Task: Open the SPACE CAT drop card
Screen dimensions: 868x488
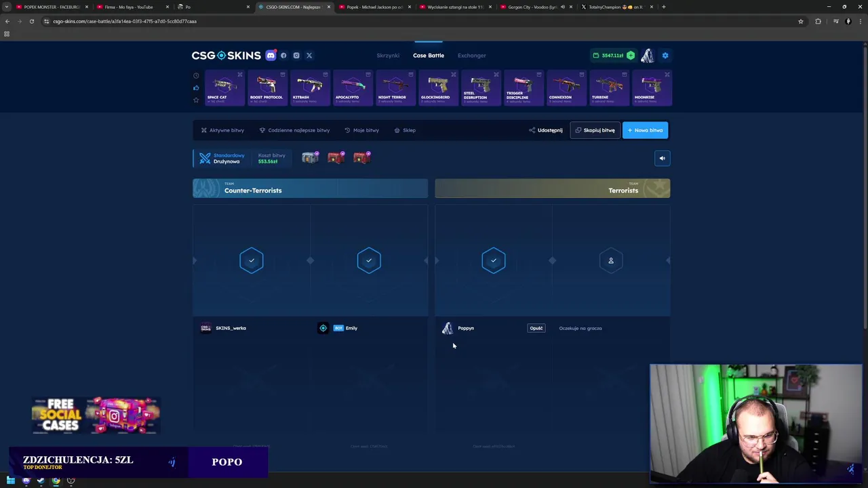Action: 224,88
